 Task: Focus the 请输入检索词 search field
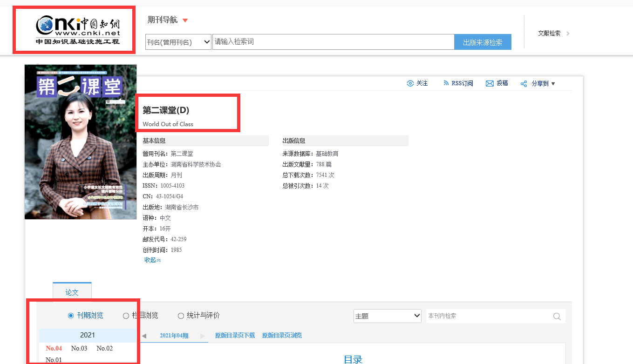pos(333,42)
